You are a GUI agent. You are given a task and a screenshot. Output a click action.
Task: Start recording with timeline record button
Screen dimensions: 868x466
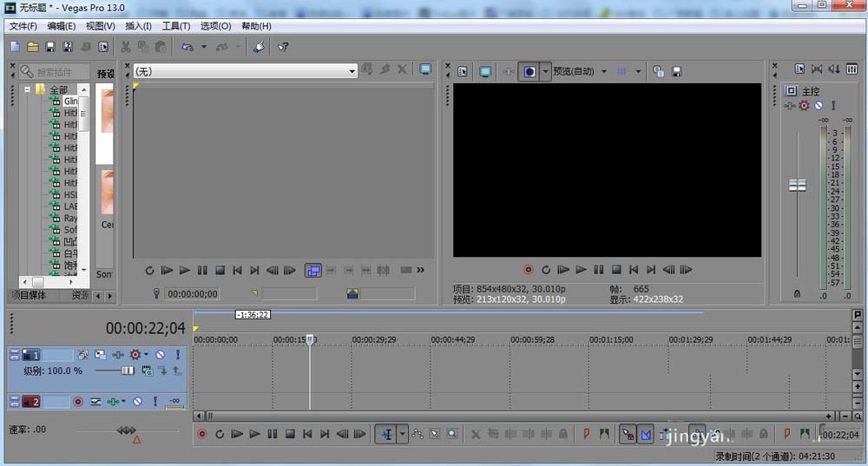tap(202, 435)
